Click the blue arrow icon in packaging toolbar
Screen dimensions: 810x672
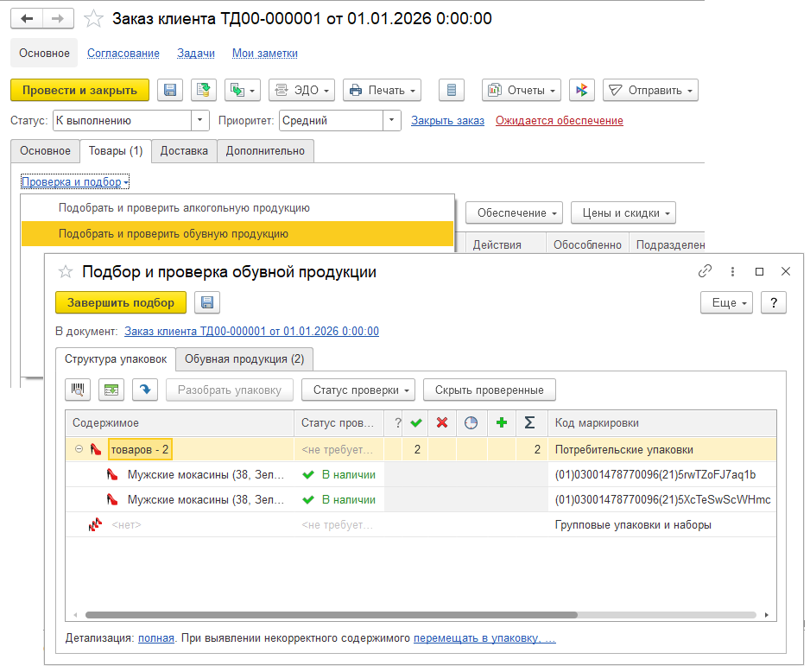click(x=144, y=390)
